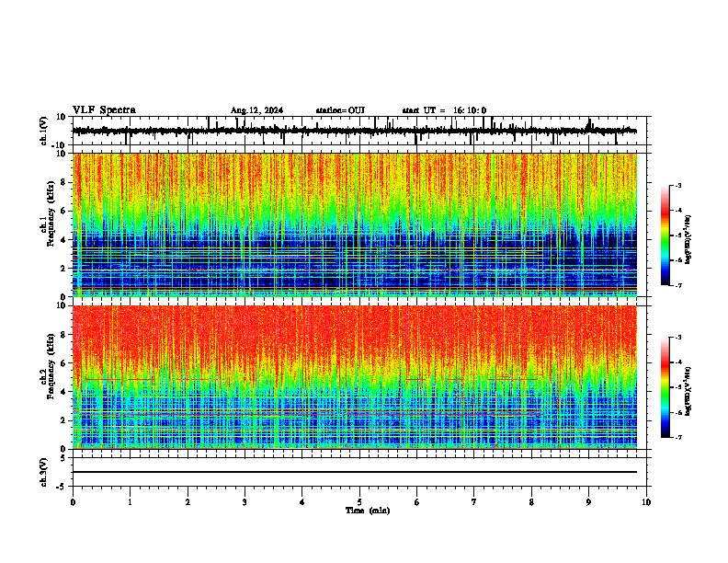The height and width of the screenshot is (563, 728).
Task: Click time axis tick label "0"
Action: tap(73, 502)
